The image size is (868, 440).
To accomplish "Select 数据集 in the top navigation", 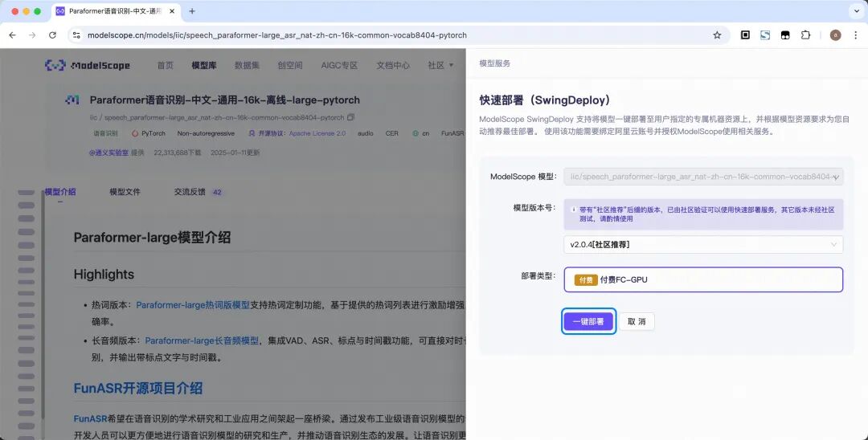I will 247,65.
